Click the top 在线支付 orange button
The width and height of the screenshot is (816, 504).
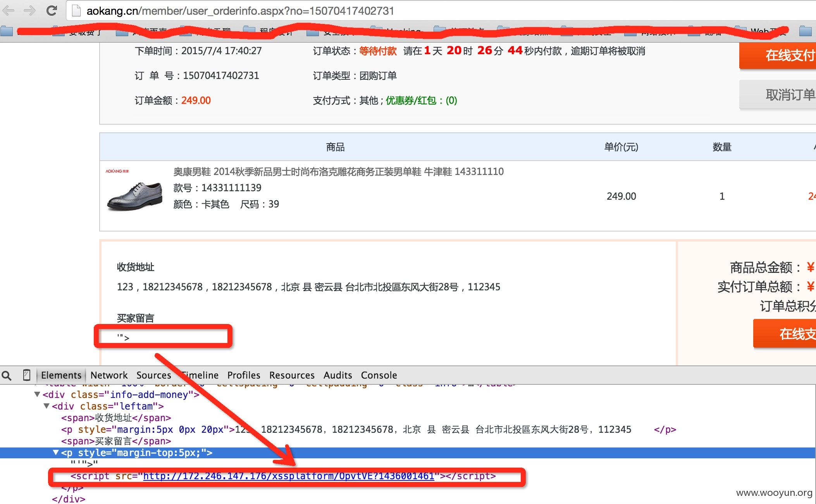point(778,55)
